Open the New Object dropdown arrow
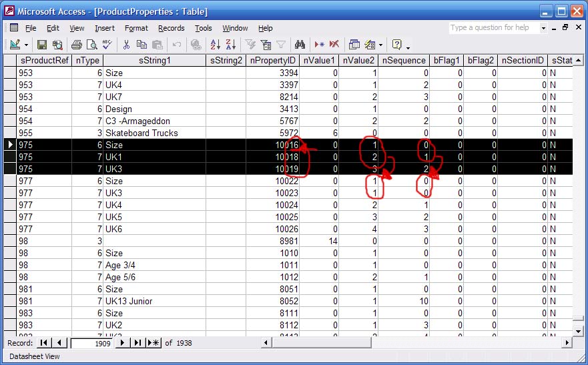 coord(380,45)
